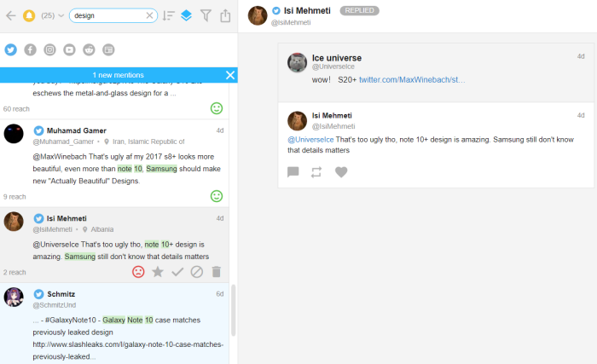Open the twitter.com/MaxWinebach link
The height and width of the screenshot is (364, 597).
tap(412, 79)
